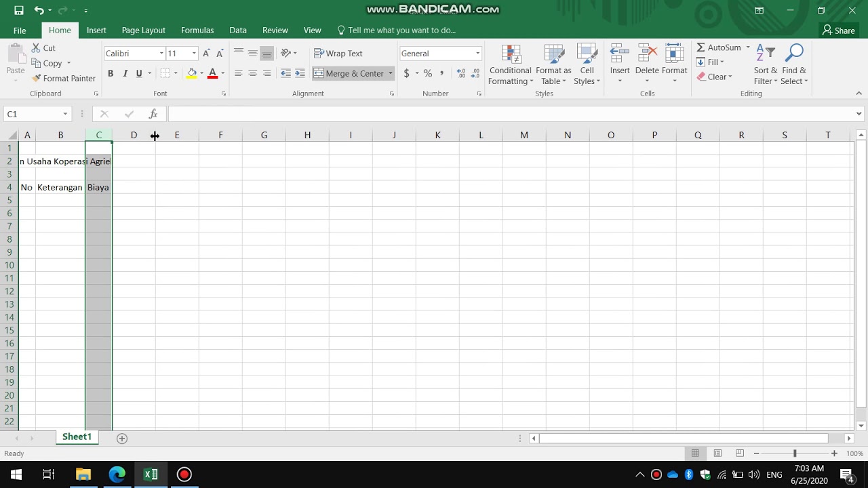Switch to the View tab
This screenshot has height=488, width=868.
pos(313,30)
